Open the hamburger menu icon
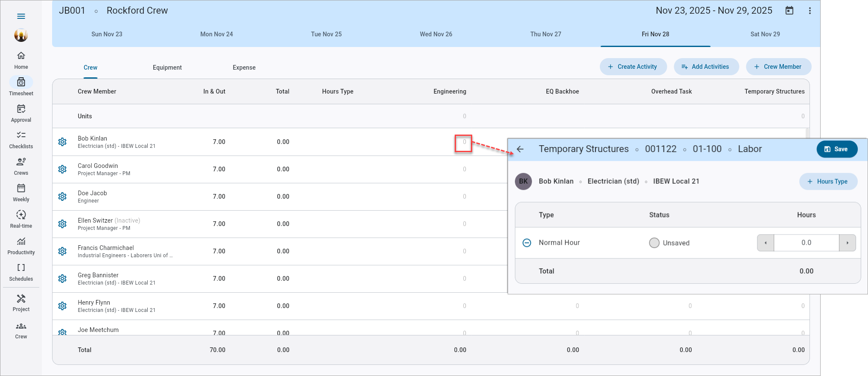Image resolution: width=868 pixels, height=376 pixels. (21, 16)
